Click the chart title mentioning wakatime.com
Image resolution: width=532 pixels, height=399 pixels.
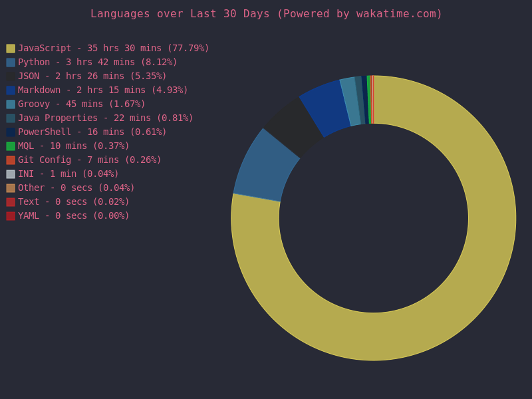[266, 14]
